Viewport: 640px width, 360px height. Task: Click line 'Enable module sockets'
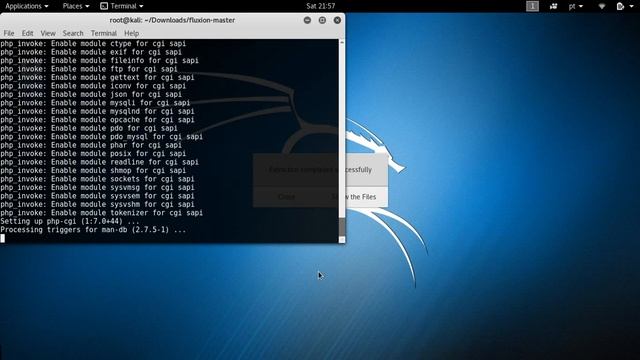(97, 179)
